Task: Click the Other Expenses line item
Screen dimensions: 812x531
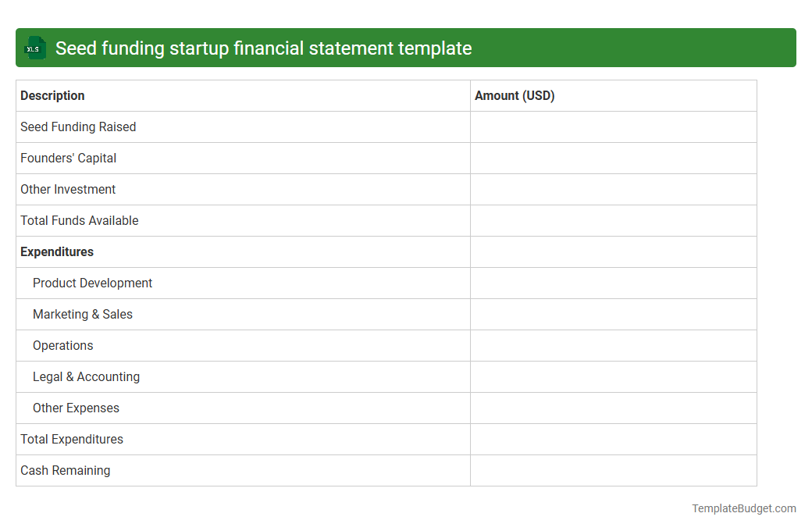Action: pos(76,408)
